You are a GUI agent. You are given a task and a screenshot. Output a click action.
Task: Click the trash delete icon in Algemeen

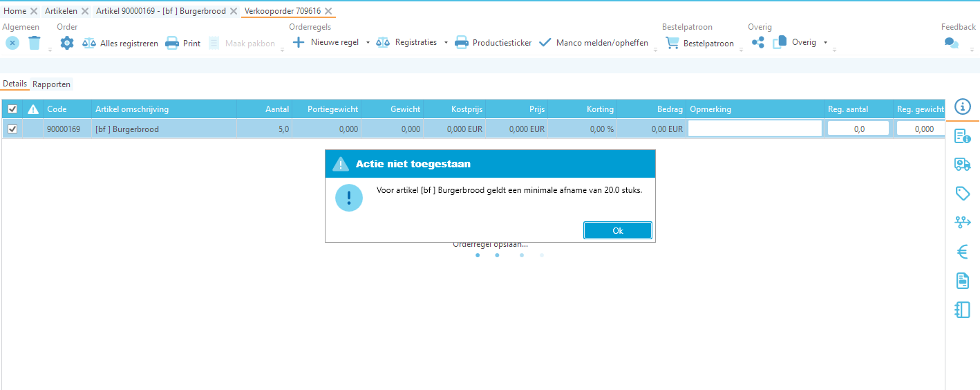pos(35,43)
